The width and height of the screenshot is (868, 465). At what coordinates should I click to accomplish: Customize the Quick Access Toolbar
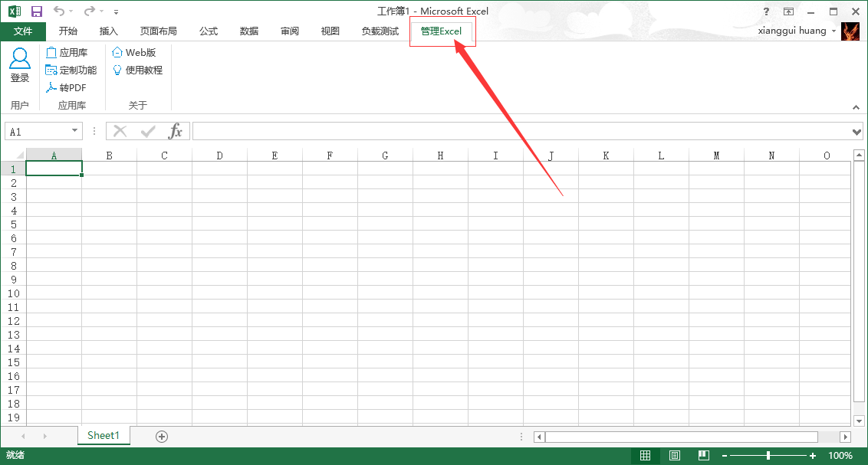(x=116, y=11)
